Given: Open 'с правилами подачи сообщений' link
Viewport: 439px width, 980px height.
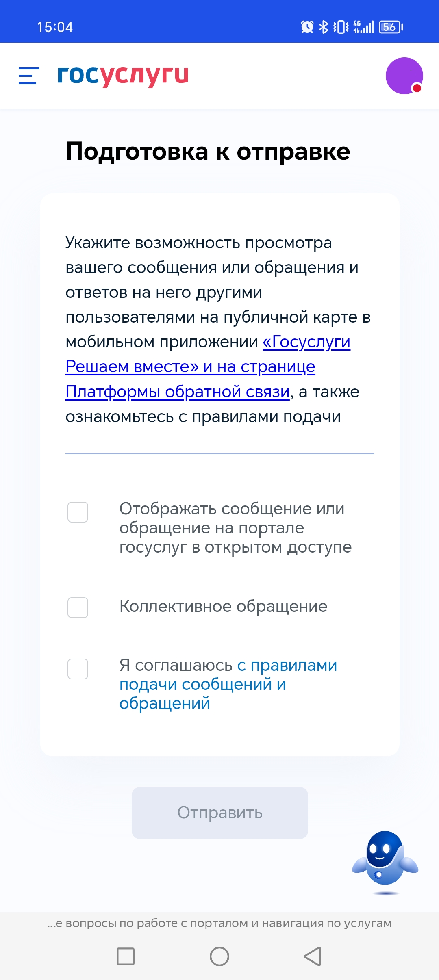Looking at the screenshot, I should click(x=228, y=684).
